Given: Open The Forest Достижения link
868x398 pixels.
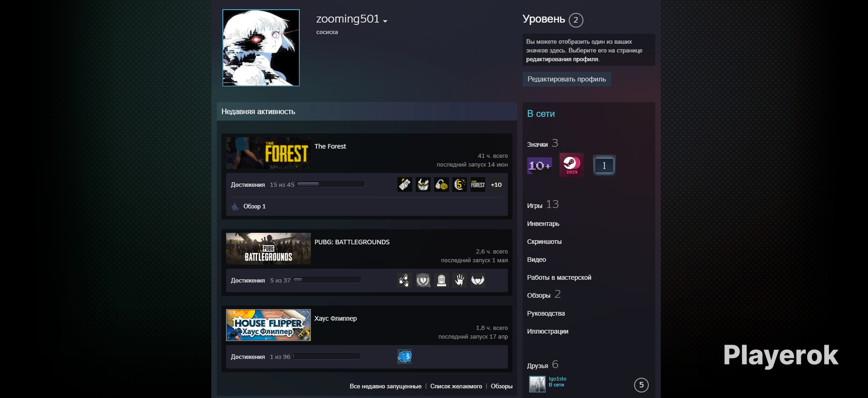Looking at the screenshot, I should pyautogui.click(x=248, y=185).
